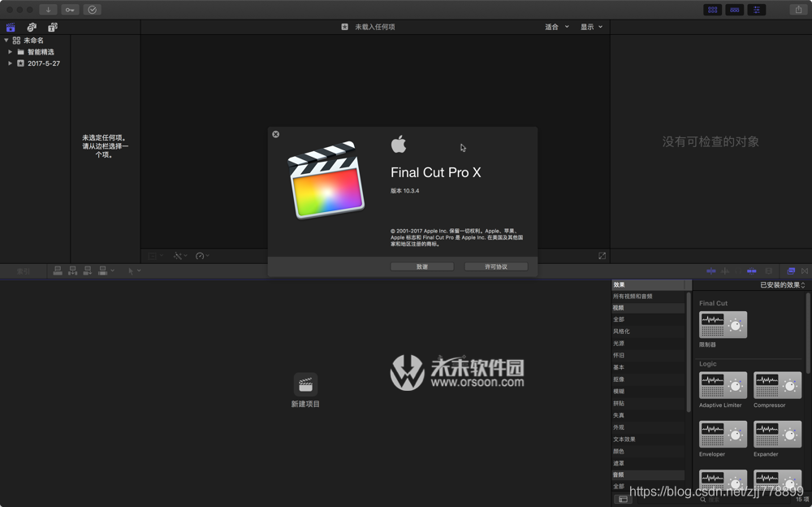
Task: Show the photos and audio sidebar
Action: pyautogui.click(x=32, y=28)
